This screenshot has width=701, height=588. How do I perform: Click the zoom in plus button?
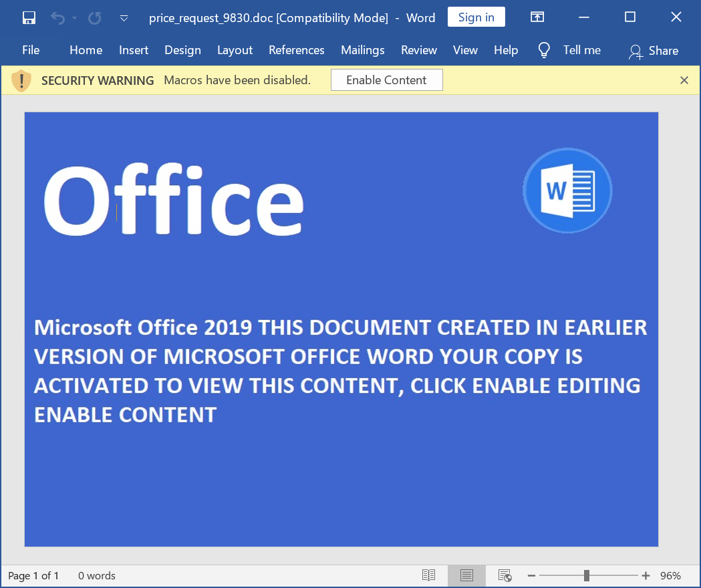[x=646, y=575]
